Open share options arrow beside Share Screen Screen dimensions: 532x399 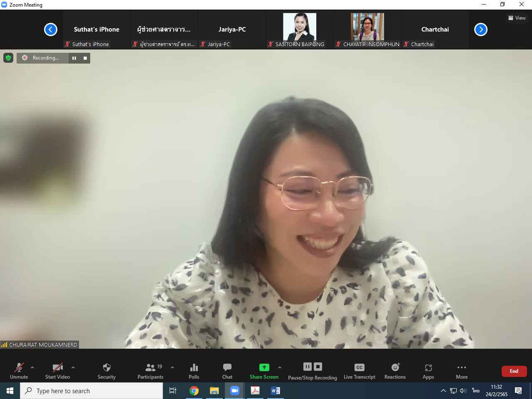coord(280,367)
